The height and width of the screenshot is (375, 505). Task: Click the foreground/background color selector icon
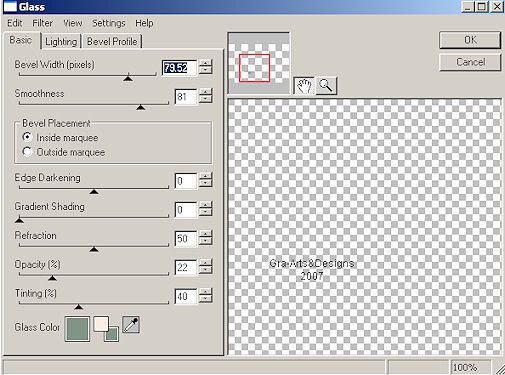[x=106, y=329]
